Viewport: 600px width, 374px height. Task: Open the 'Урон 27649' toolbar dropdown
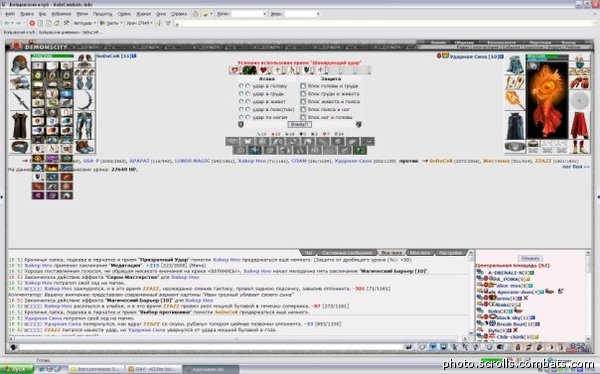click(x=139, y=23)
